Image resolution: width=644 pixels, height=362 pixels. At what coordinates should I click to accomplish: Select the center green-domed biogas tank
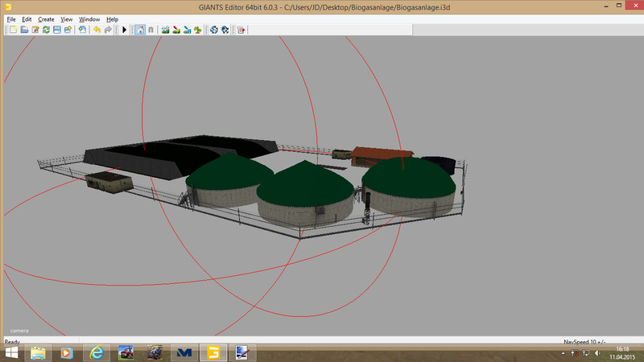[x=306, y=195]
